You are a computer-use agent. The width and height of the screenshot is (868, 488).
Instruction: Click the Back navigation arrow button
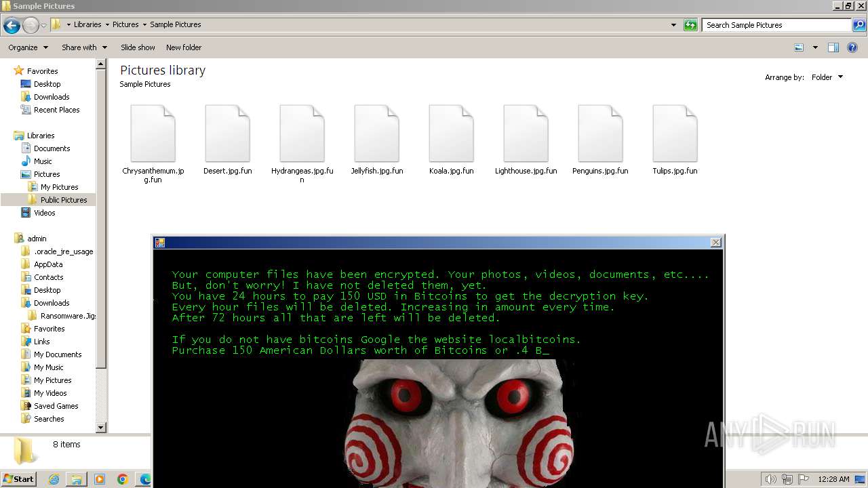tap(12, 26)
